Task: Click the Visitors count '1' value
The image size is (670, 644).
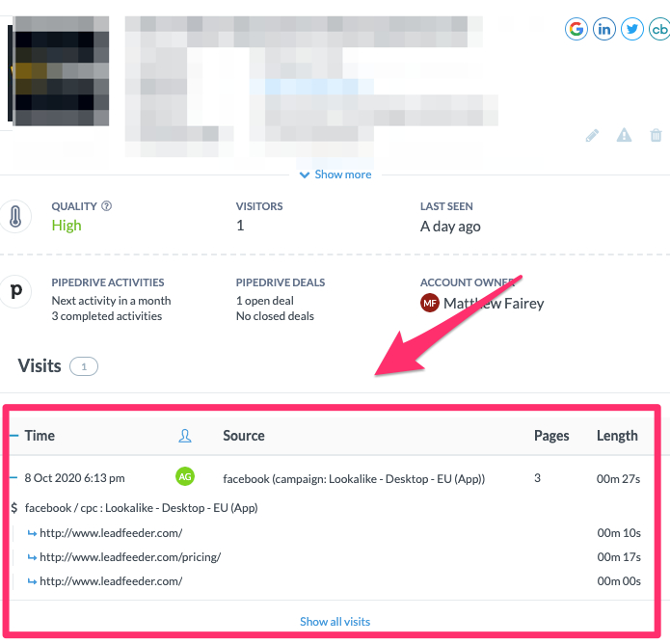Action: pos(240,226)
